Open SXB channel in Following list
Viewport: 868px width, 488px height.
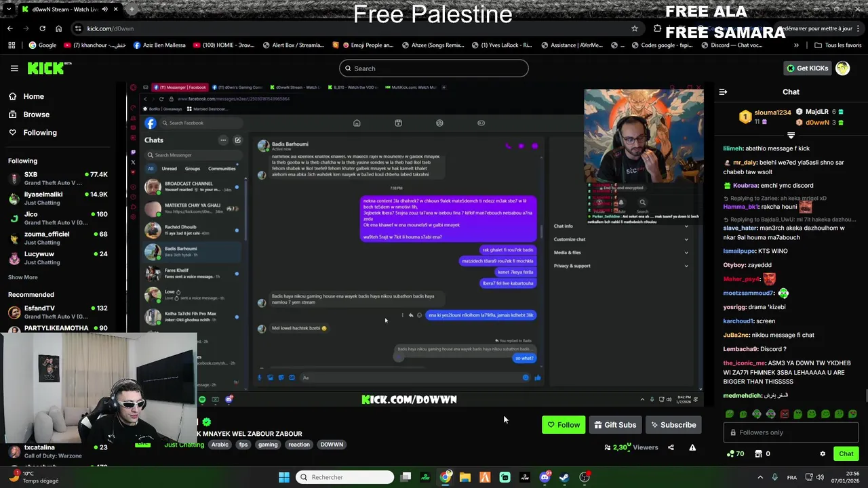click(57, 178)
